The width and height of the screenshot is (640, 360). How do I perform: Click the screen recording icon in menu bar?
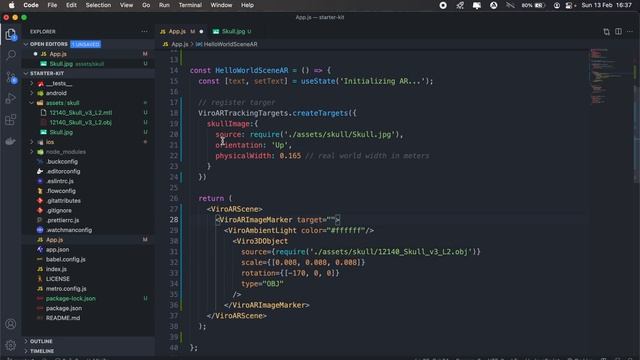pyautogui.click(x=443, y=5)
